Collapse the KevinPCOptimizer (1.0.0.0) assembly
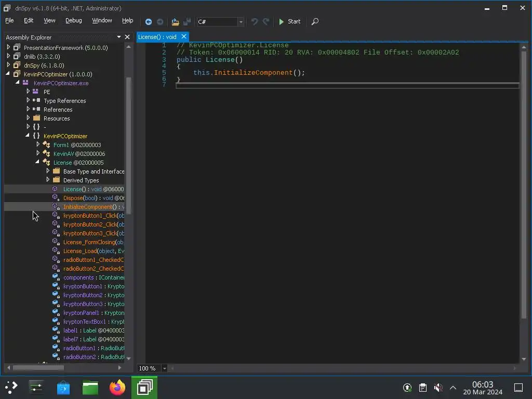 pyautogui.click(x=8, y=74)
